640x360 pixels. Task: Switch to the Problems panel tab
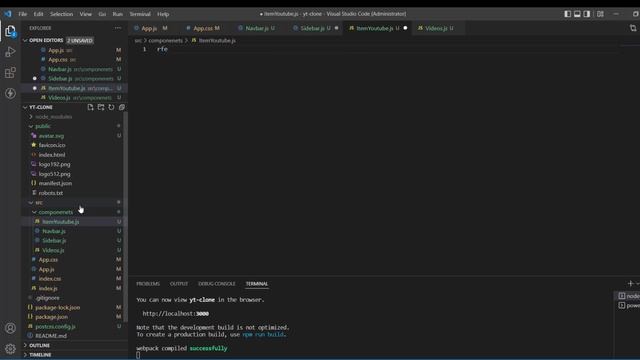148,284
